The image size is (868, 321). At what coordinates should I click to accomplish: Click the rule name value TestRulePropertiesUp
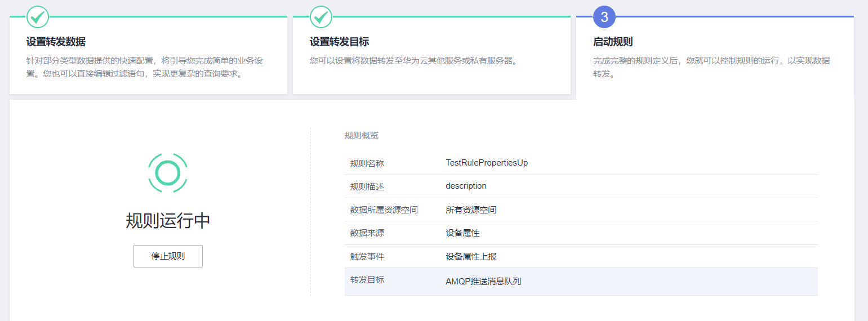click(487, 163)
